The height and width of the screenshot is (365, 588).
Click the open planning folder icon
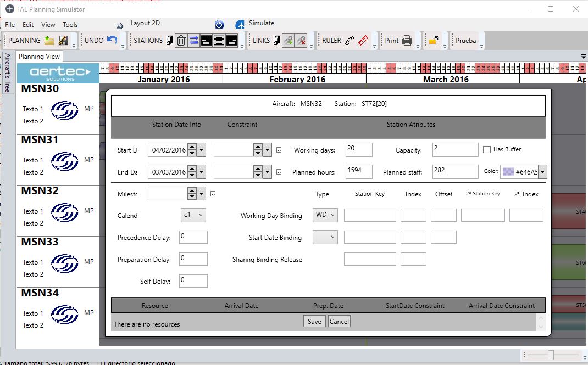click(x=49, y=40)
